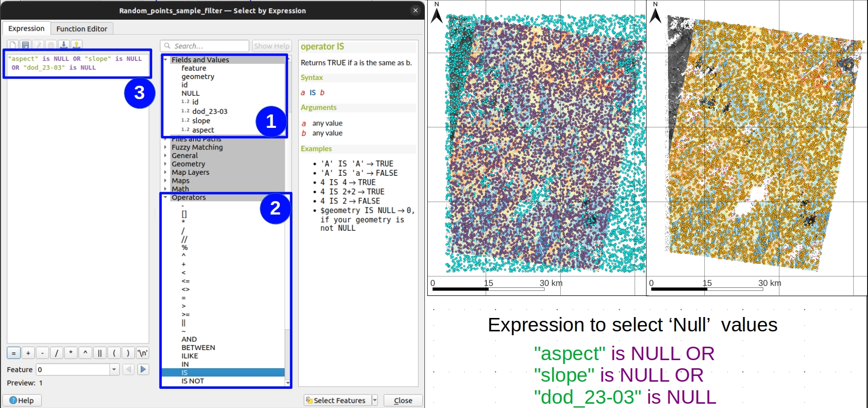This screenshot has width=868, height=408.
Task: Click the trash icon to remove stored expression
Action: pyautogui.click(x=51, y=45)
